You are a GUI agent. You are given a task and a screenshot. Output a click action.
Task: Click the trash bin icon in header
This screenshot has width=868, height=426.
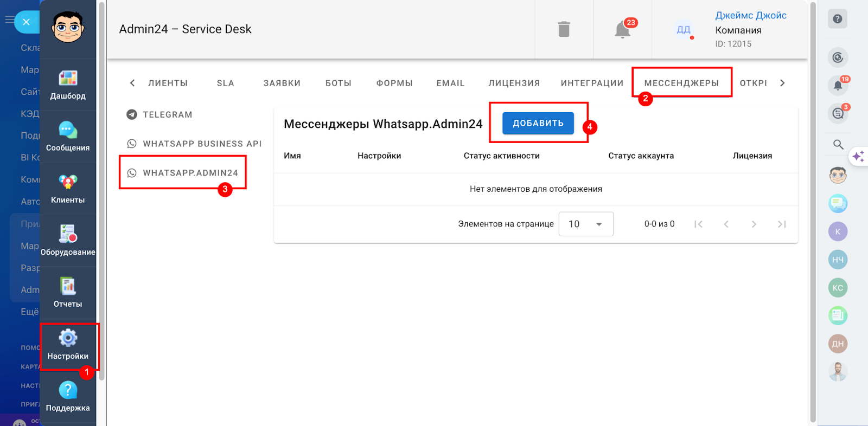point(564,29)
